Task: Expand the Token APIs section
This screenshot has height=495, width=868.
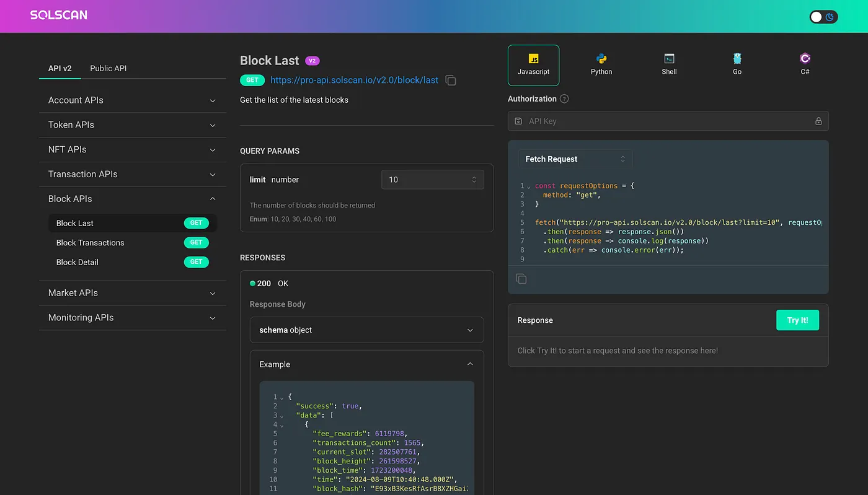Action: (133, 125)
